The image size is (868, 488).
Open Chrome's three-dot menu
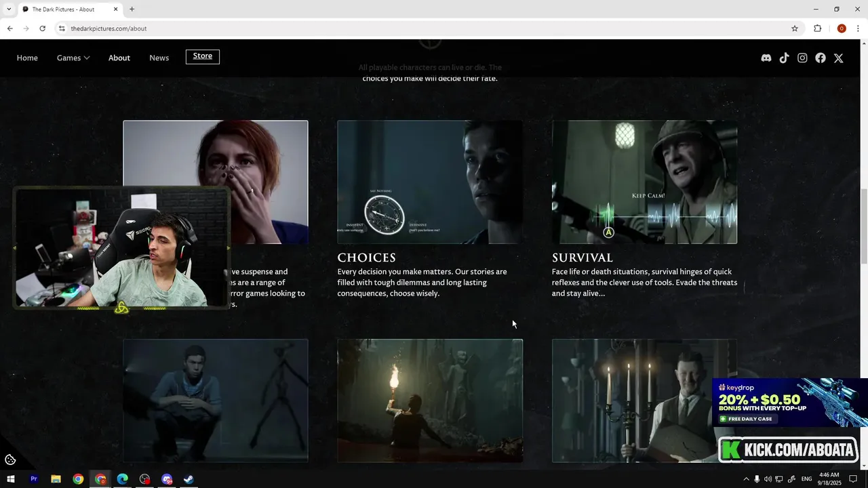(x=859, y=28)
